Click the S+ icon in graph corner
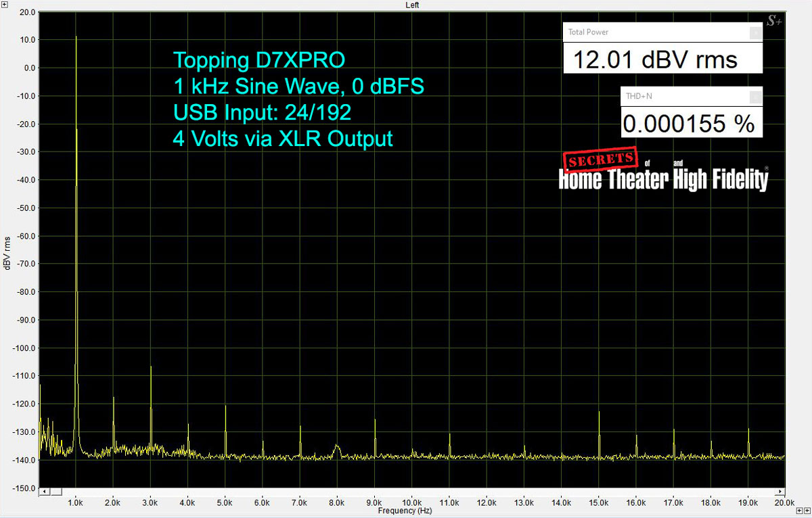The width and height of the screenshot is (812, 518). click(x=773, y=21)
